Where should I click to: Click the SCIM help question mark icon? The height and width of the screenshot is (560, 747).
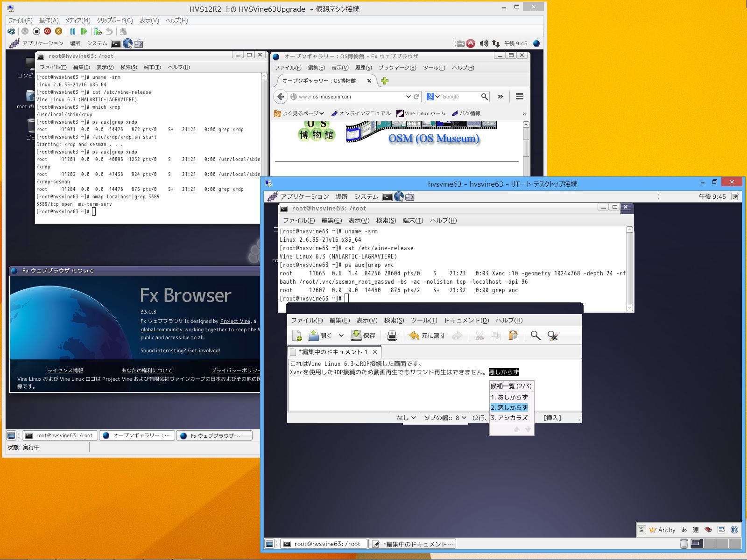[734, 530]
